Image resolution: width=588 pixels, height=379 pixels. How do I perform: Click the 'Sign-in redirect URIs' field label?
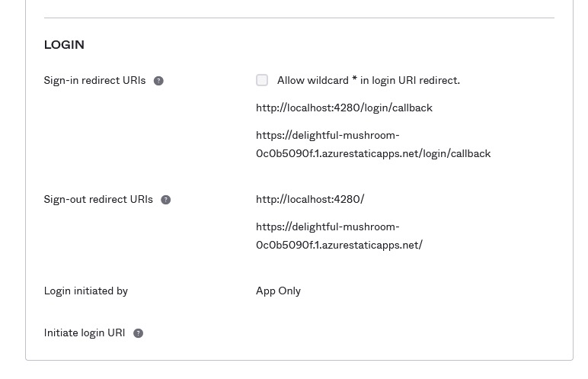click(94, 80)
